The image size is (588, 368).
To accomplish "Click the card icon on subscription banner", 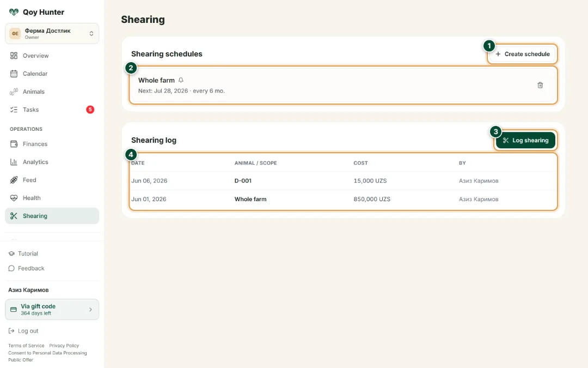I will pos(14,310).
